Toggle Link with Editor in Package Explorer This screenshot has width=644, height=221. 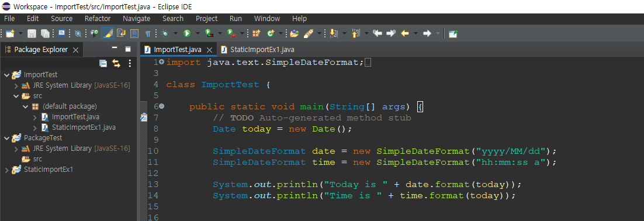[x=116, y=63]
